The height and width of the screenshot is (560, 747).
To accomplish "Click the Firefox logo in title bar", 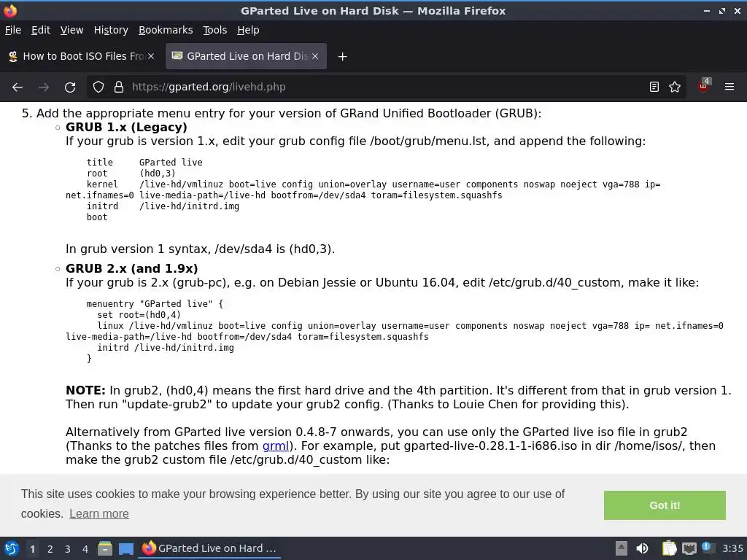I will (x=10, y=10).
